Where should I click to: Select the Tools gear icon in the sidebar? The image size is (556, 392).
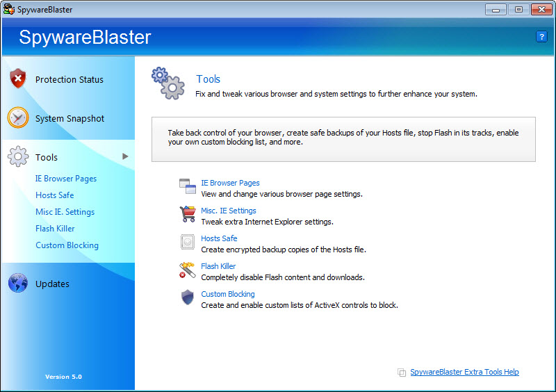click(x=18, y=156)
